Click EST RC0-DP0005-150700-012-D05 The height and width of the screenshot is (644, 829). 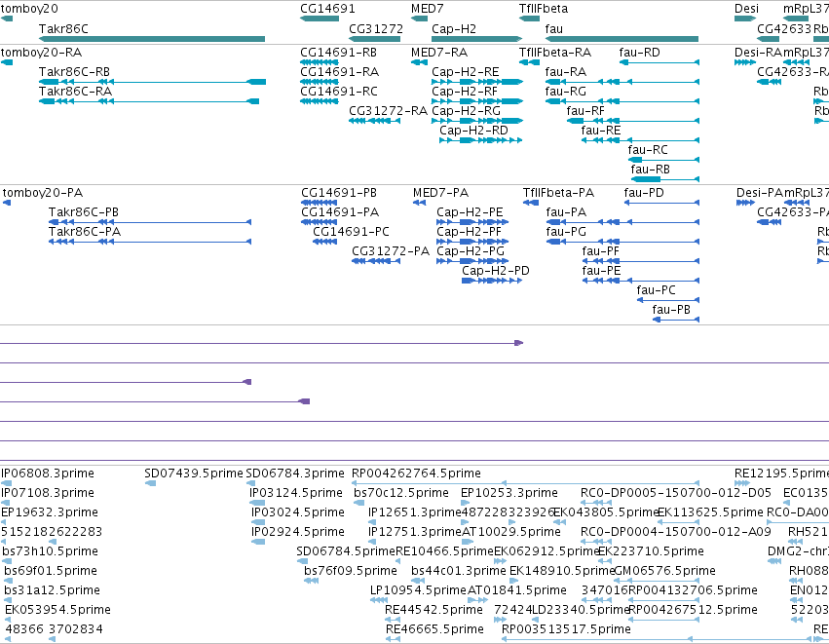[x=596, y=503]
